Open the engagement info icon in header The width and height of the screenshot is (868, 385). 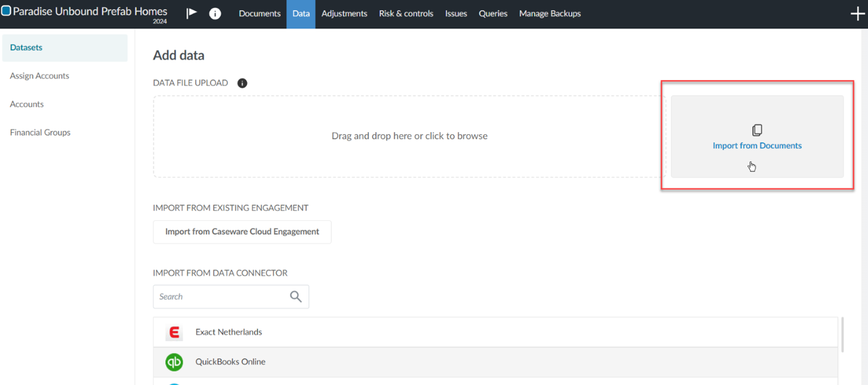pyautogui.click(x=215, y=14)
